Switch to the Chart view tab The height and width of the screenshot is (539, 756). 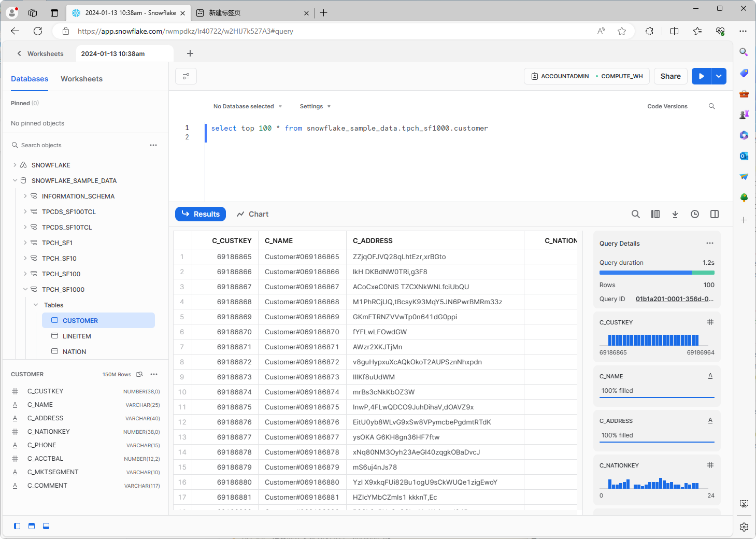point(252,214)
